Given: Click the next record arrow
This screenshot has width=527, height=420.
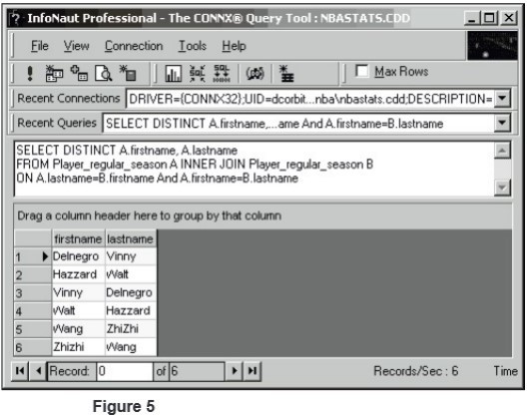Looking at the screenshot, I should (x=235, y=371).
